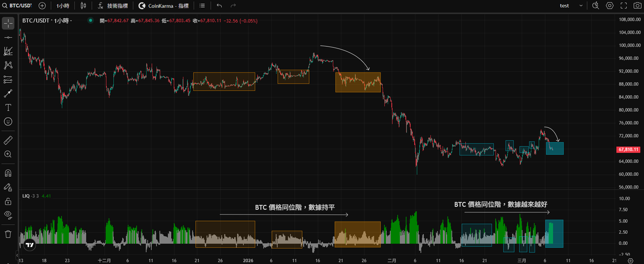Open chart settings hexagon icon
The width and height of the screenshot is (644, 264).
(610, 5)
